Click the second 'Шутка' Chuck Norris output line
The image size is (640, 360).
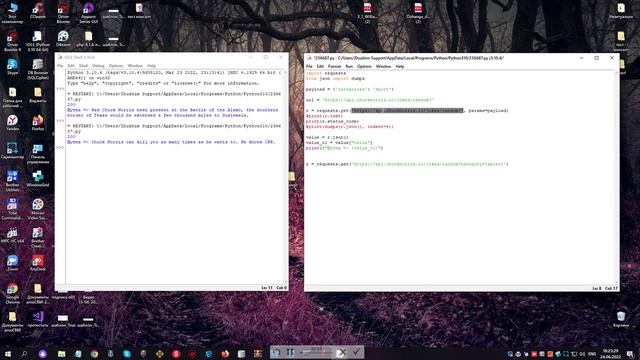[x=171, y=142]
